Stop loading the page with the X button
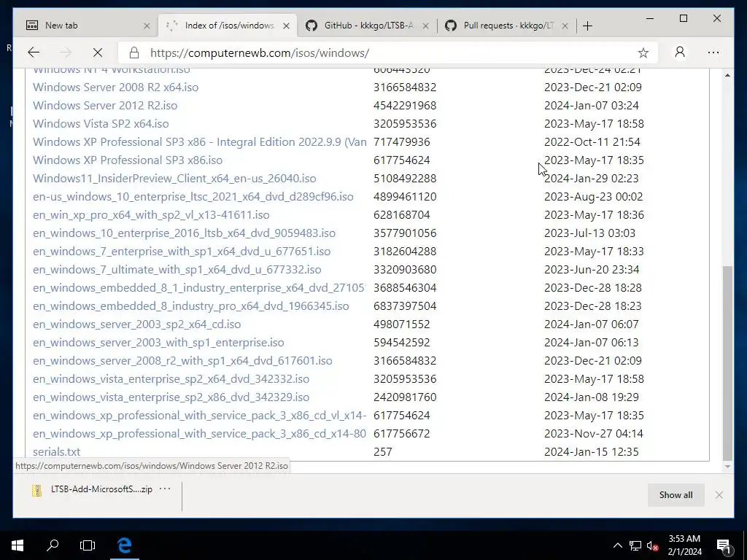 click(x=97, y=52)
